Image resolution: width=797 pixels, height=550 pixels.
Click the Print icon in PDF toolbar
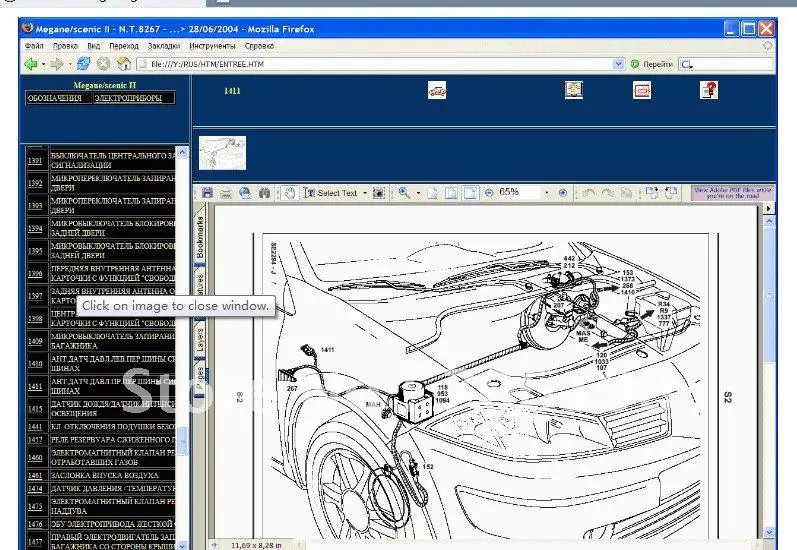(226, 193)
